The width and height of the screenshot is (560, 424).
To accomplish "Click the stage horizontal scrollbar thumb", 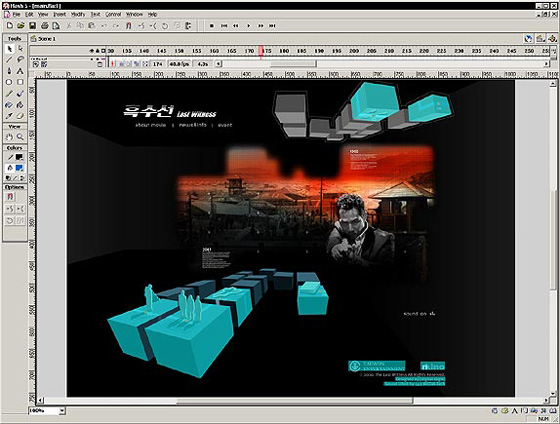I will [x=295, y=401].
